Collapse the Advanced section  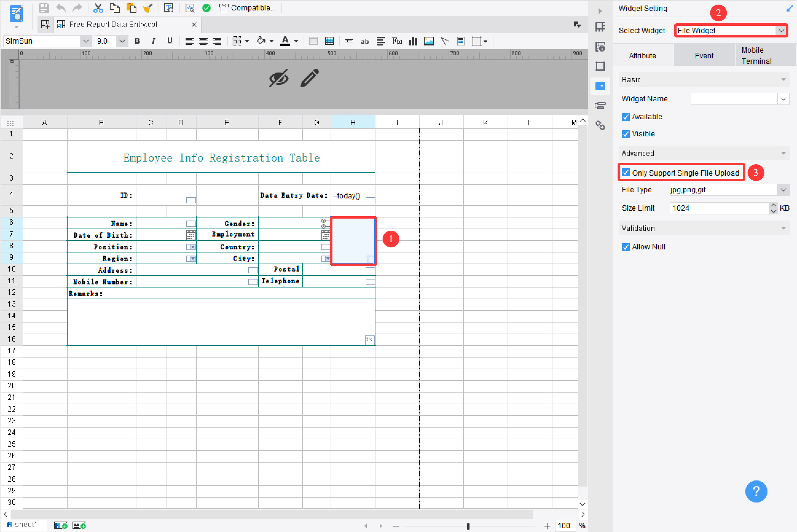click(x=783, y=153)
